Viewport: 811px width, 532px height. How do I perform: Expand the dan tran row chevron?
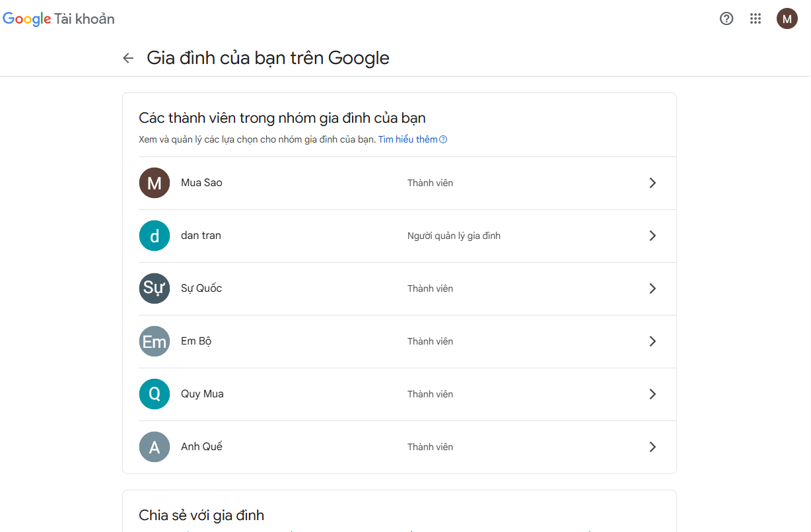(x=652, y=236)
